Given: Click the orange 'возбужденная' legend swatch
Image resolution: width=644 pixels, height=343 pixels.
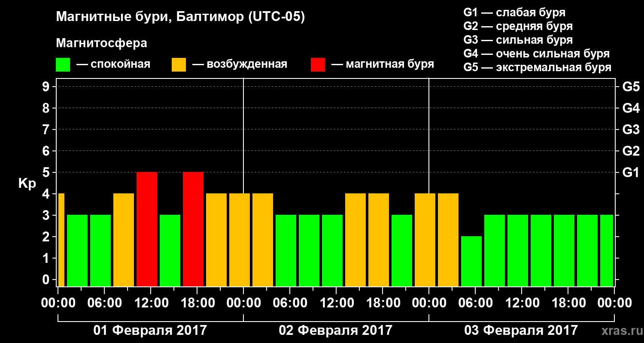Looking at the screenshot, I should pyautogui.click(x=179, y=65).
